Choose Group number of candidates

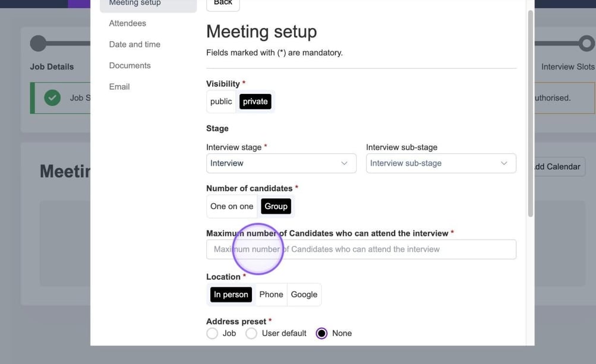pyautogui.click(x=276, y=207)
